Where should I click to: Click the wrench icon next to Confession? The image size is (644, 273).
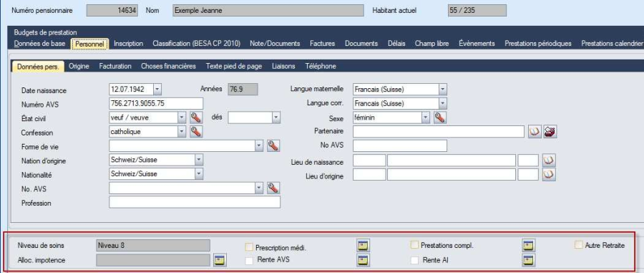tap(196, 132)
